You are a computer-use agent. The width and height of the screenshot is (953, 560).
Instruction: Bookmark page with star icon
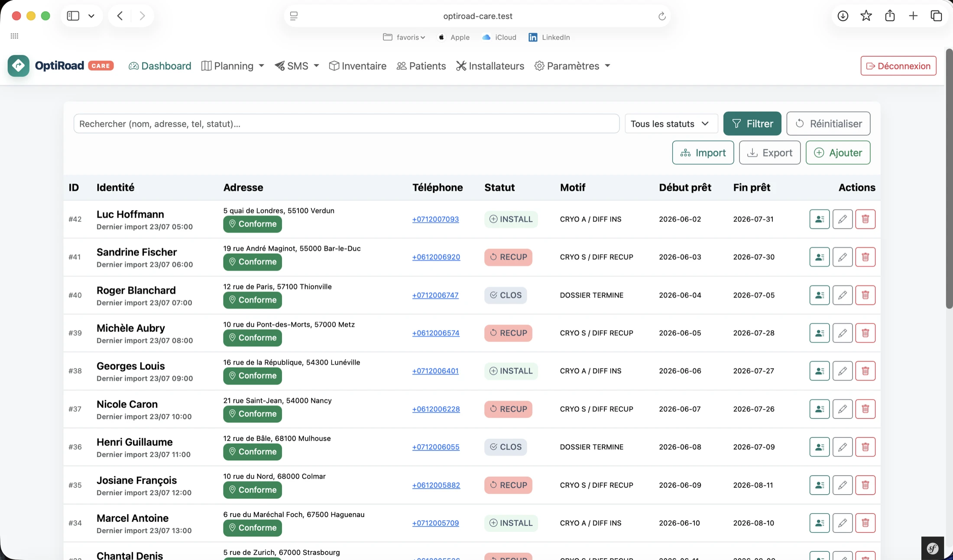point(866,16)
